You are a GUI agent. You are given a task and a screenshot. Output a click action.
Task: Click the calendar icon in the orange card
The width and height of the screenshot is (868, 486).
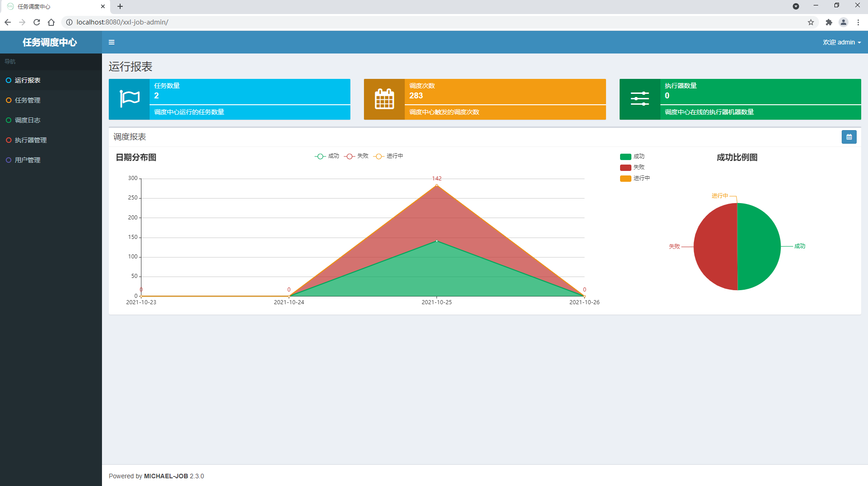click(x=384, y=99)
